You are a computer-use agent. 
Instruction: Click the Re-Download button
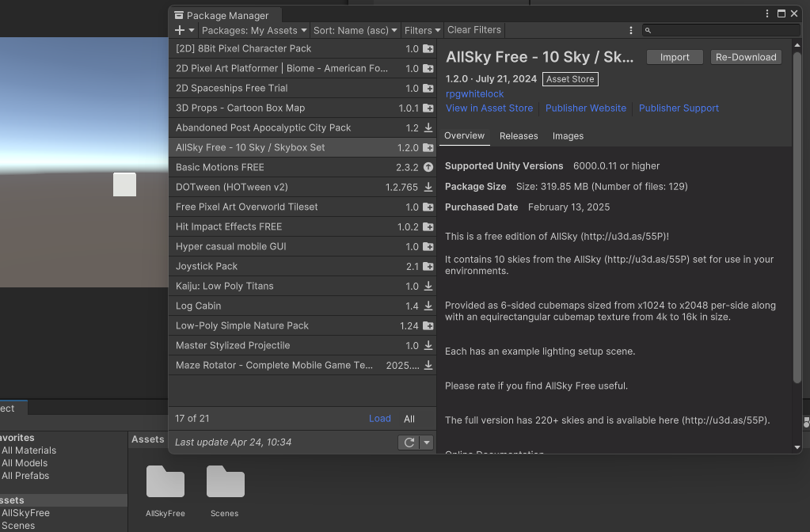point(746,57)
